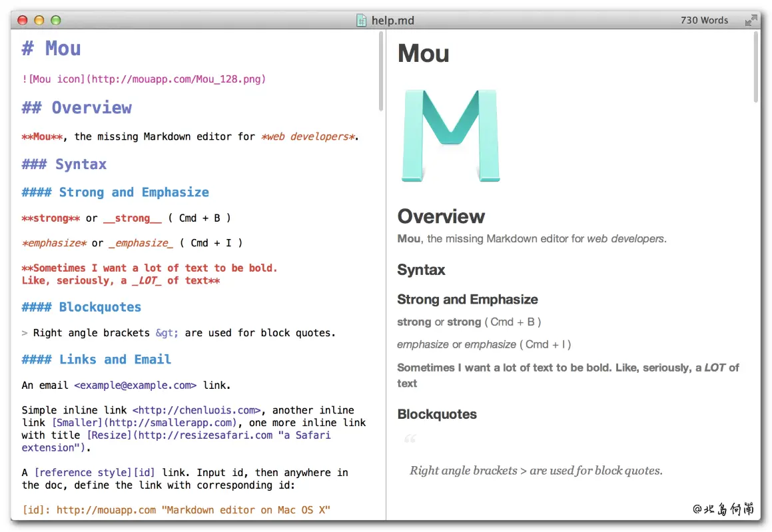Click the '[id]: http://mouapp.com' definition line
Viewport: 772px width, 532px height.
tap(176, 510)
